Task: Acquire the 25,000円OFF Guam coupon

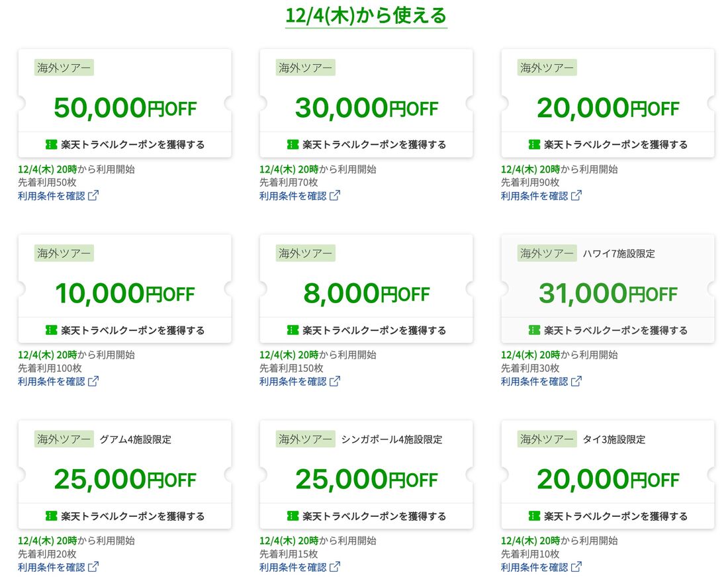Action: tap(126, 516)
